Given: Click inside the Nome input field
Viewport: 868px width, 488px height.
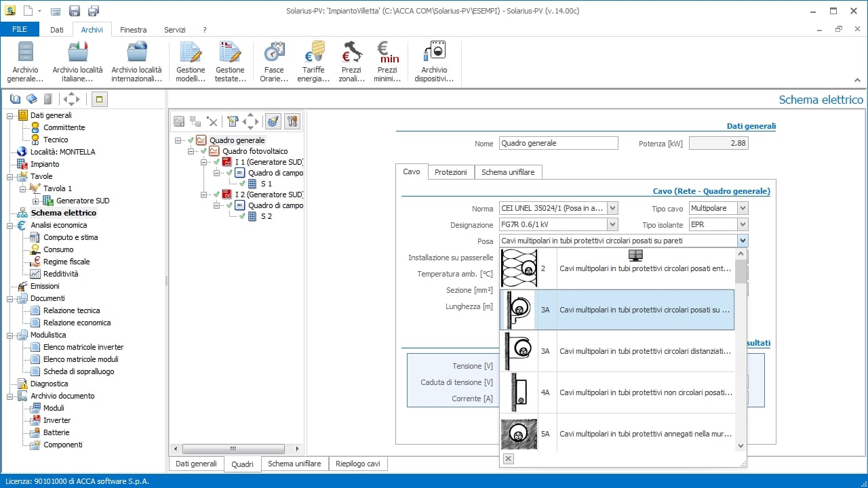Looking at the screenshot, I should pyautogui.click(x=557, y=143).
